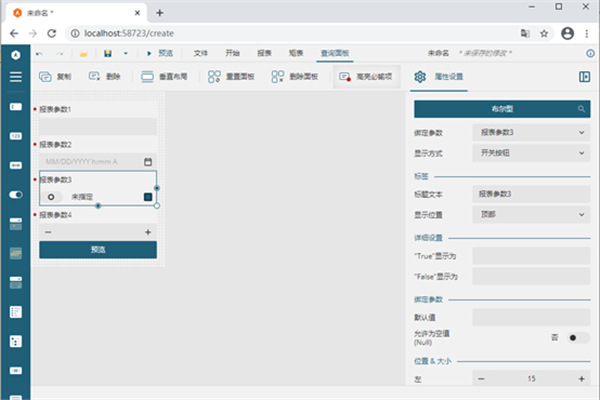The image size is (600, 400).
Task: Increase the 左 position value with plus
Action: [581, 379]
